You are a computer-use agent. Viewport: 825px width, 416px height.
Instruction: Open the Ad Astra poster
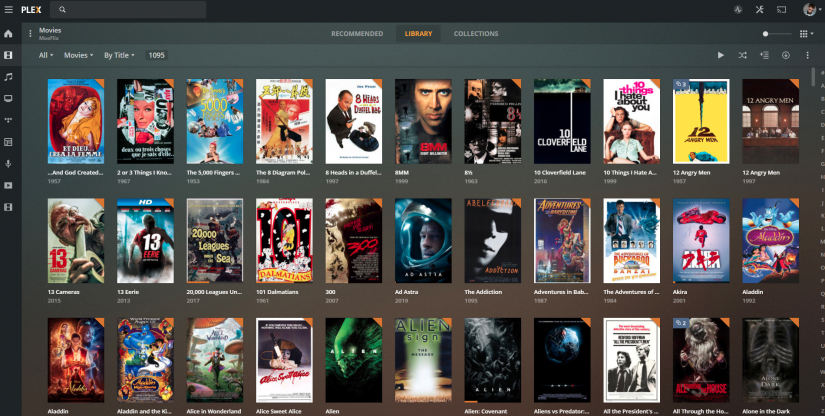(423, 241)
